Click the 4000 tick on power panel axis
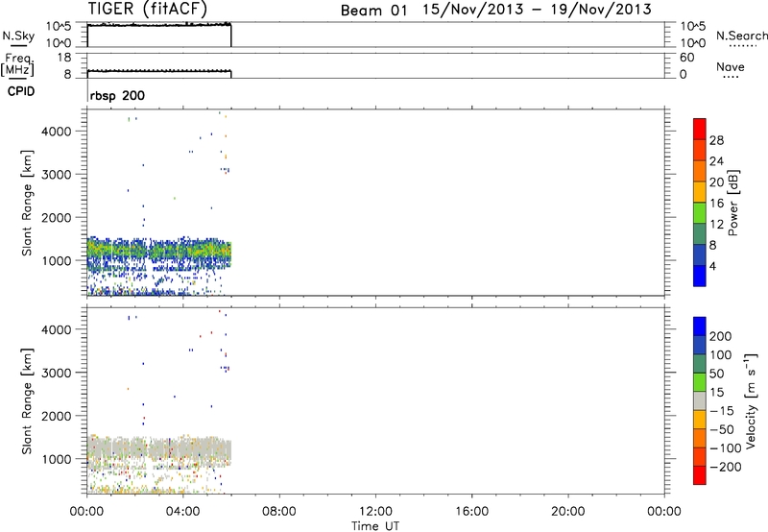 pos(57,132)
